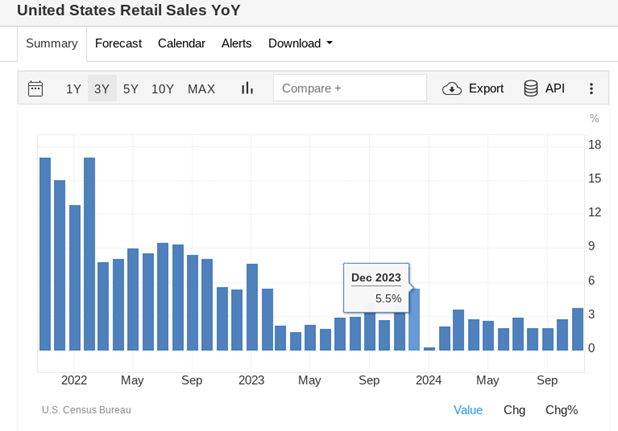
Task: Select the MAX time range
Action: [x=201, y=89]
